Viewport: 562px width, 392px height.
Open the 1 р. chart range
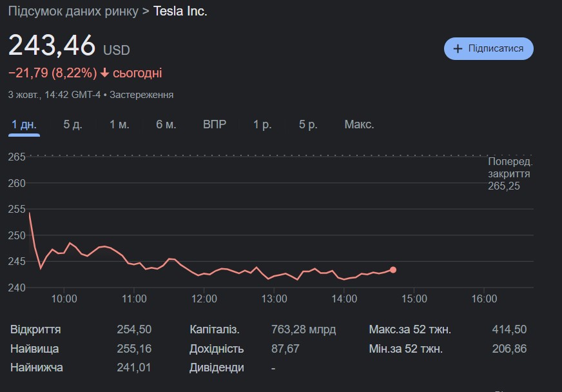(262, 124)
